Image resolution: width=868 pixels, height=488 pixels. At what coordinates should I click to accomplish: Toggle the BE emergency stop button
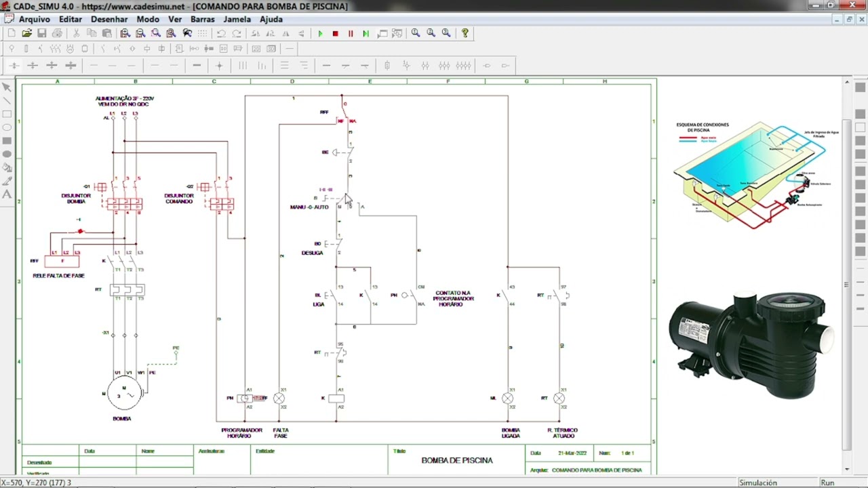tap(342, 152)
